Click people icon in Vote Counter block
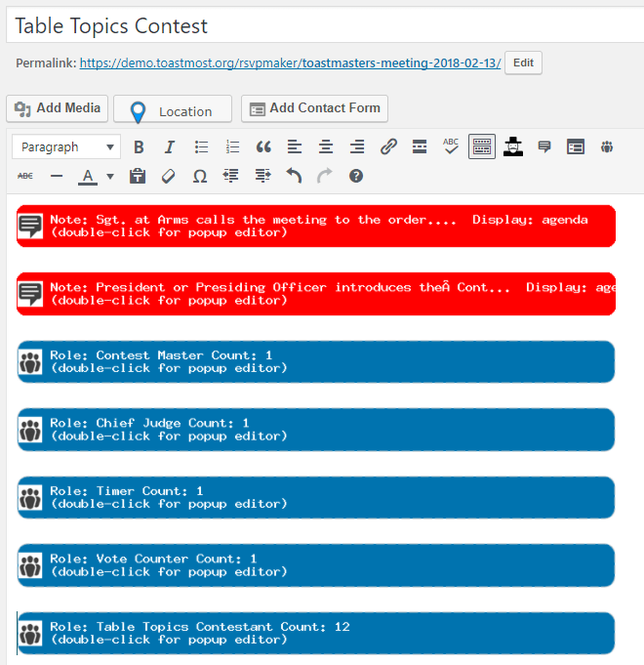This screenshot has width=644, height=665. pyautogui.click(x=30, y=565)
